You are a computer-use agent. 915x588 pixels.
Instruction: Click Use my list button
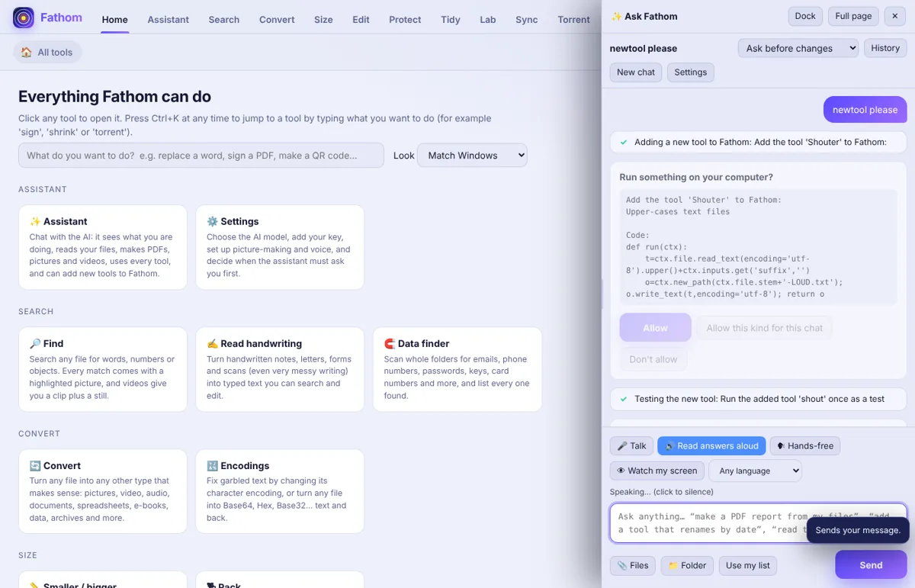point(748,566)
